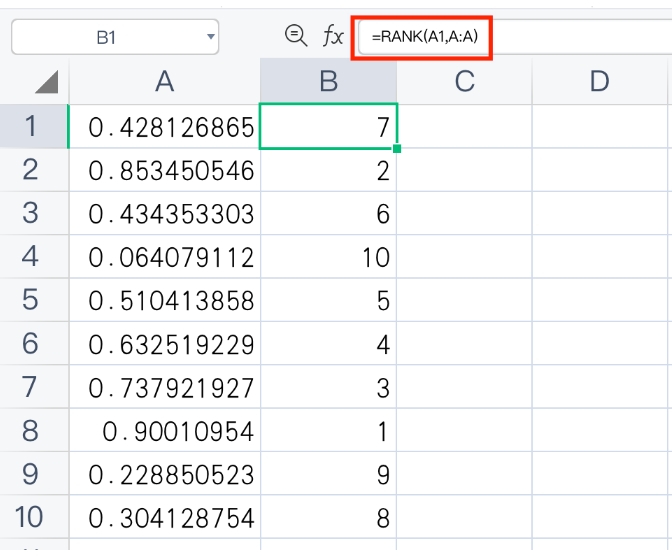The image size is (672, 556).
Task: Click cell containing 0.632519229
Action: (165, 343)
